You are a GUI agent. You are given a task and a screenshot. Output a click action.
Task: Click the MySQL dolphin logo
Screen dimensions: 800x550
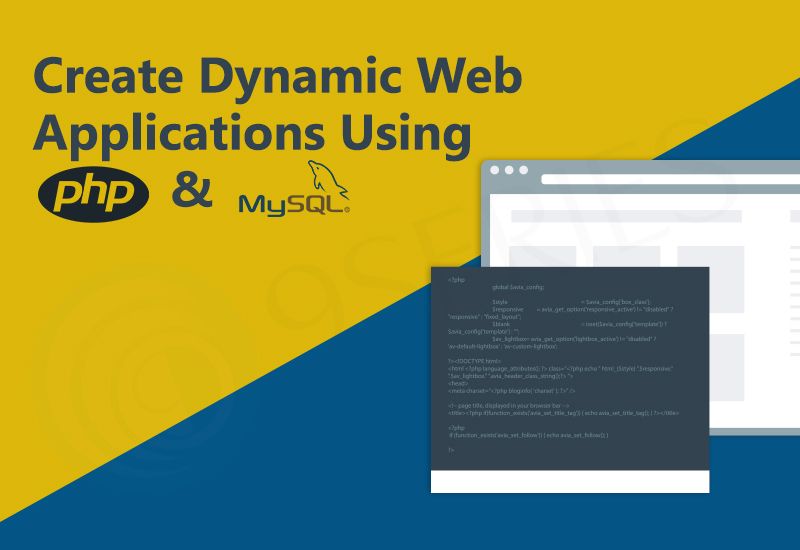(x=294, y=188)
